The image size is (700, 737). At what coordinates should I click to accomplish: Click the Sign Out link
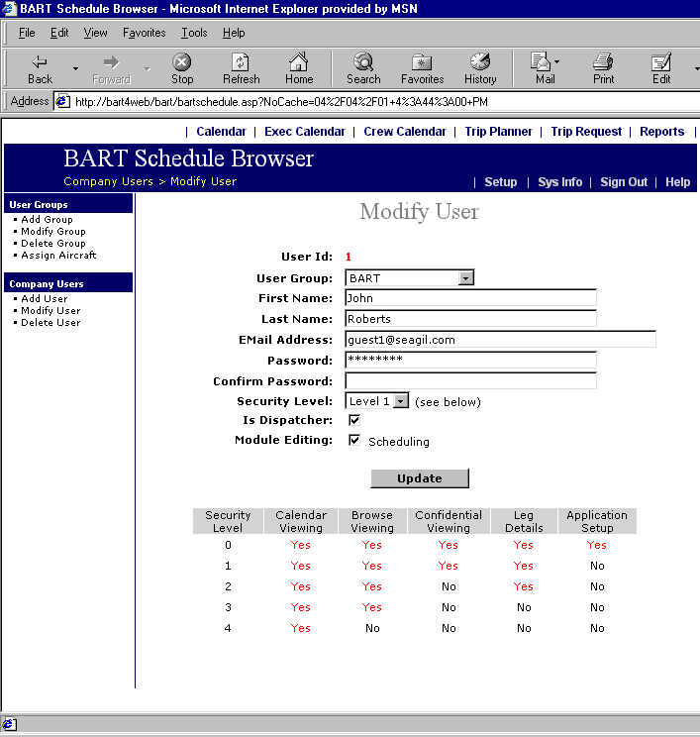click(624, 182)
